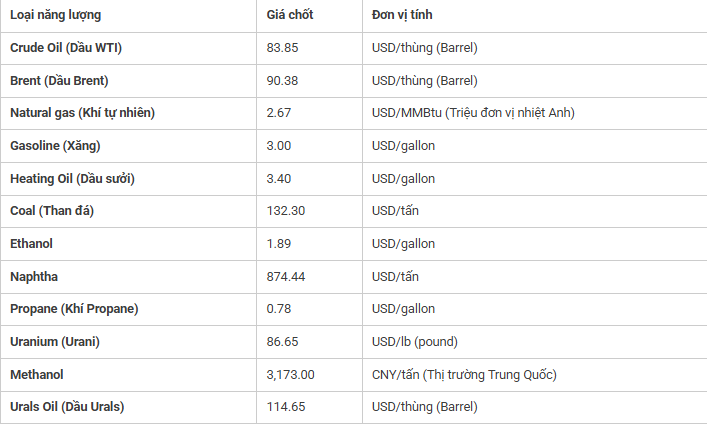
Task: Click the 'Giá chốt' column header
Action: click(290, 16)
